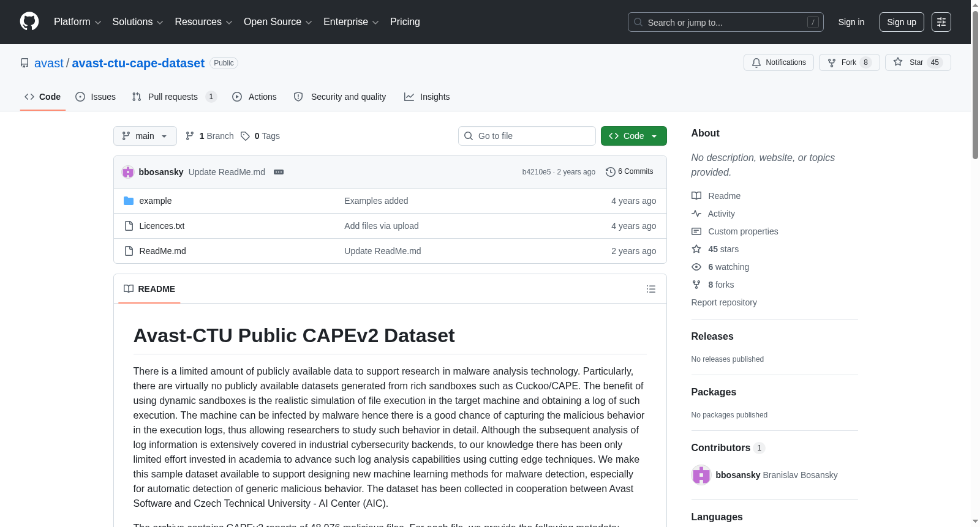
Task: View the Insights tab
Action: pos(427,97)
